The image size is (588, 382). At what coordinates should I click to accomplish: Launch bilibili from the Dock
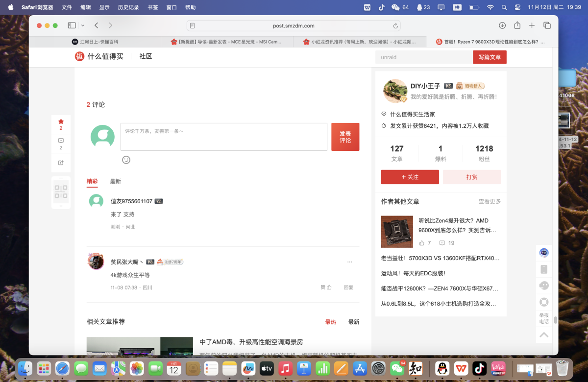(x=498, y=368)
